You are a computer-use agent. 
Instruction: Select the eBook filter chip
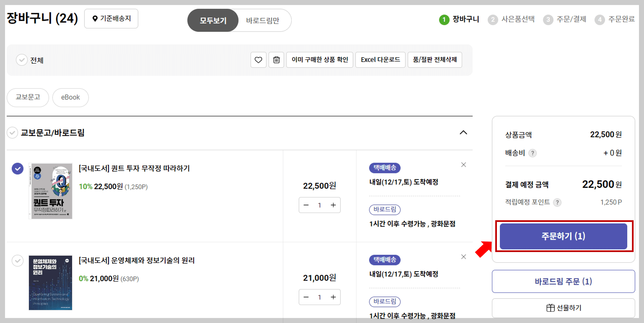(70, 97)
